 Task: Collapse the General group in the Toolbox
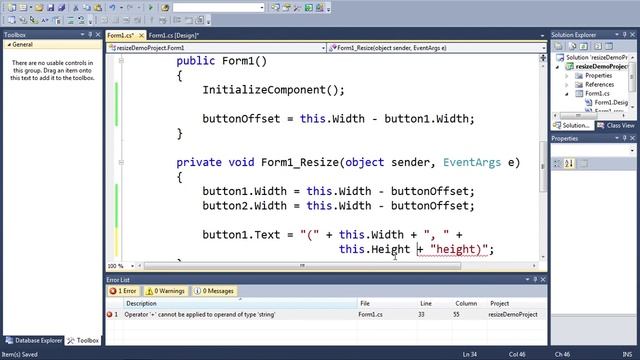9,44
